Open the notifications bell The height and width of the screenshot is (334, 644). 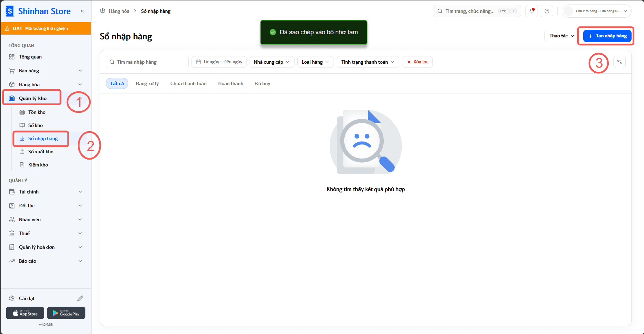532,11
